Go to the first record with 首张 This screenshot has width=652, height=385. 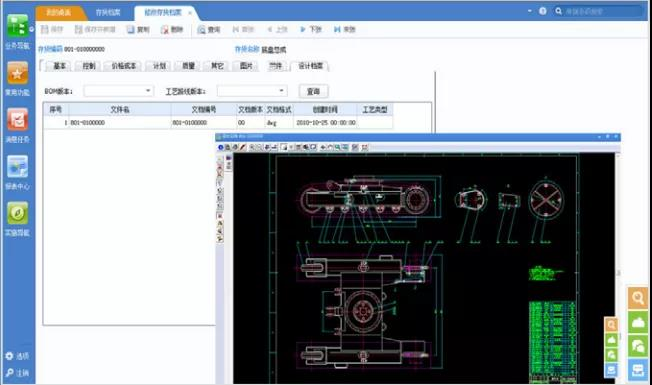pyautogui.click(x=243, y=30)
